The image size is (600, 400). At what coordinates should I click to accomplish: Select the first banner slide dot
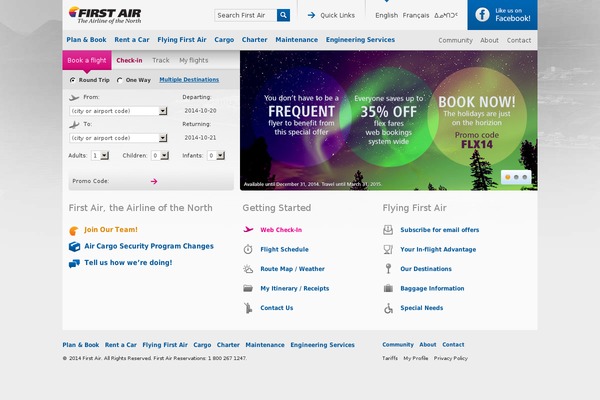(508, 177)
